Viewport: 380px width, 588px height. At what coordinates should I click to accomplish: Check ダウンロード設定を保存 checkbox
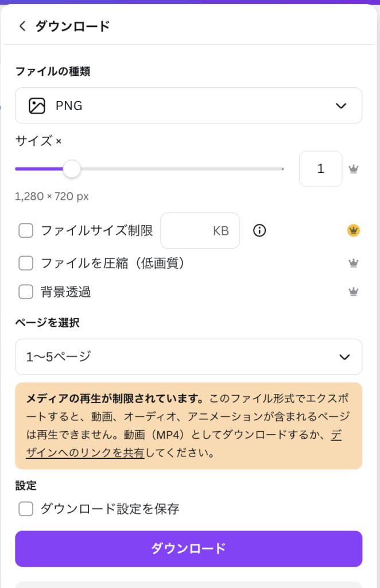[x=26, y=509]
